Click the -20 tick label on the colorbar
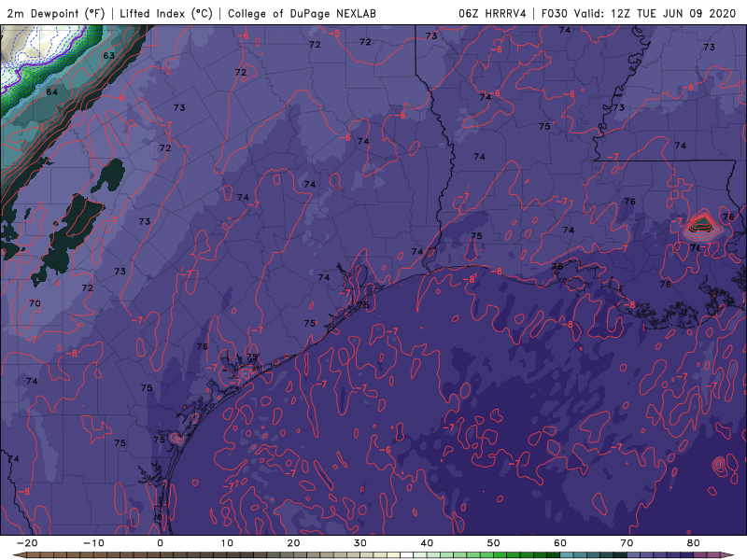Image resolution: width=747 pixels, height=560 pixels. 27,543
